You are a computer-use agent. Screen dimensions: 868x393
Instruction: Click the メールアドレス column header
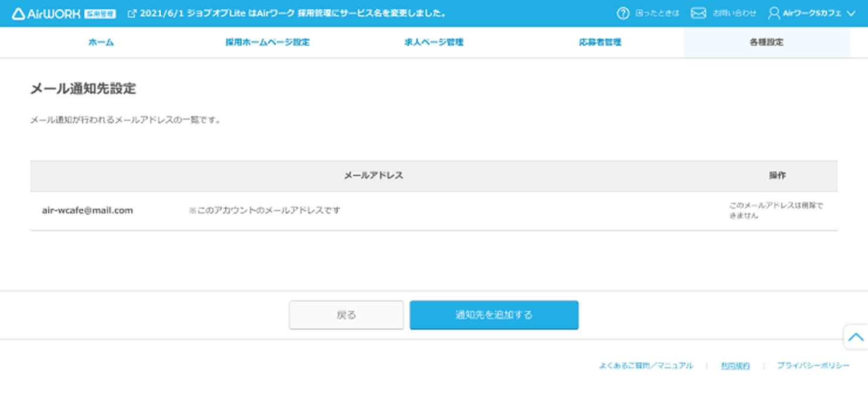coord(373,175)
